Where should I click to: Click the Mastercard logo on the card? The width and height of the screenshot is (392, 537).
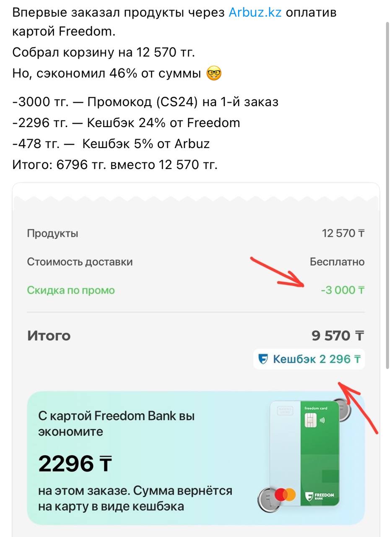285,495
